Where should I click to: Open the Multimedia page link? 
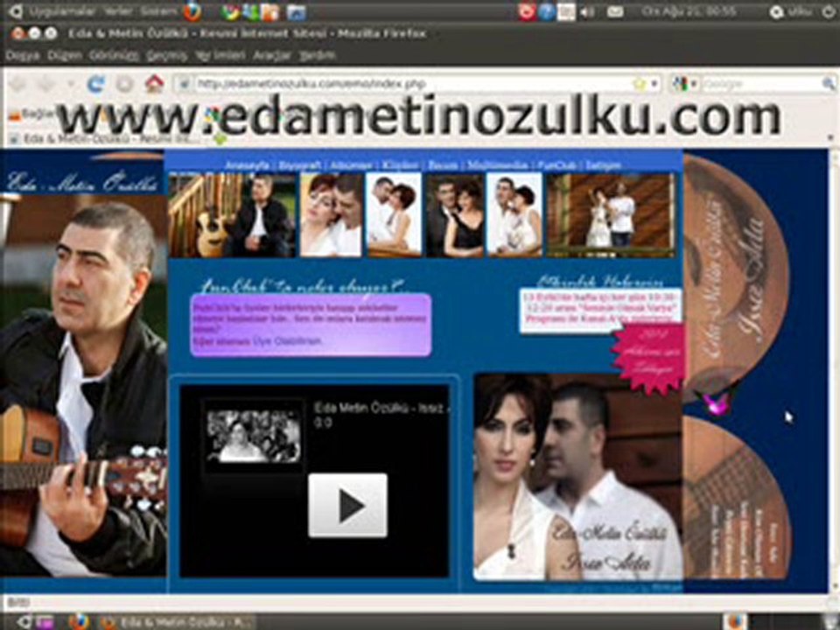point(498,165)
